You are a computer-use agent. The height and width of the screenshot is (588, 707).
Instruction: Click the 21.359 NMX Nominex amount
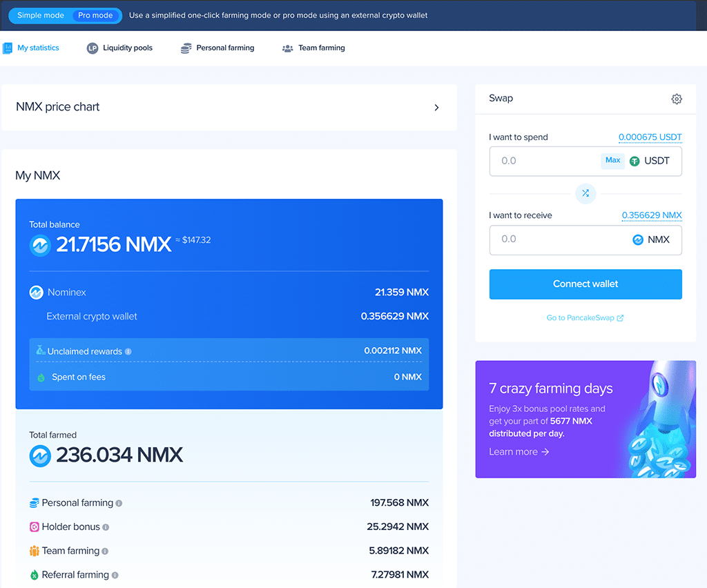coord(402,292)
